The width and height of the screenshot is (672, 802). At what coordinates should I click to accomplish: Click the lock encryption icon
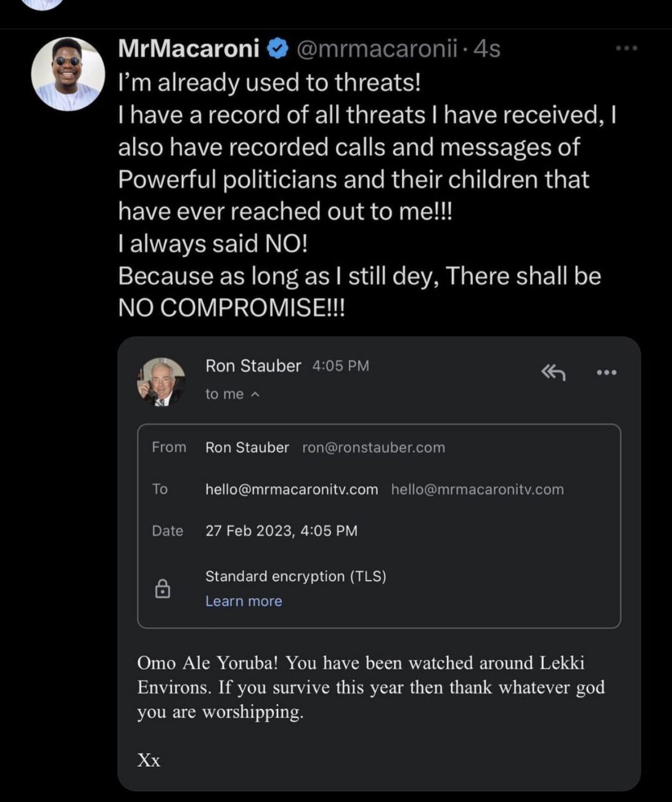162,589
